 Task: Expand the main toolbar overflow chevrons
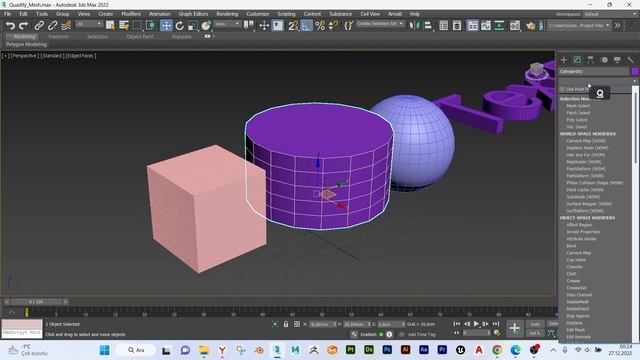618,25
